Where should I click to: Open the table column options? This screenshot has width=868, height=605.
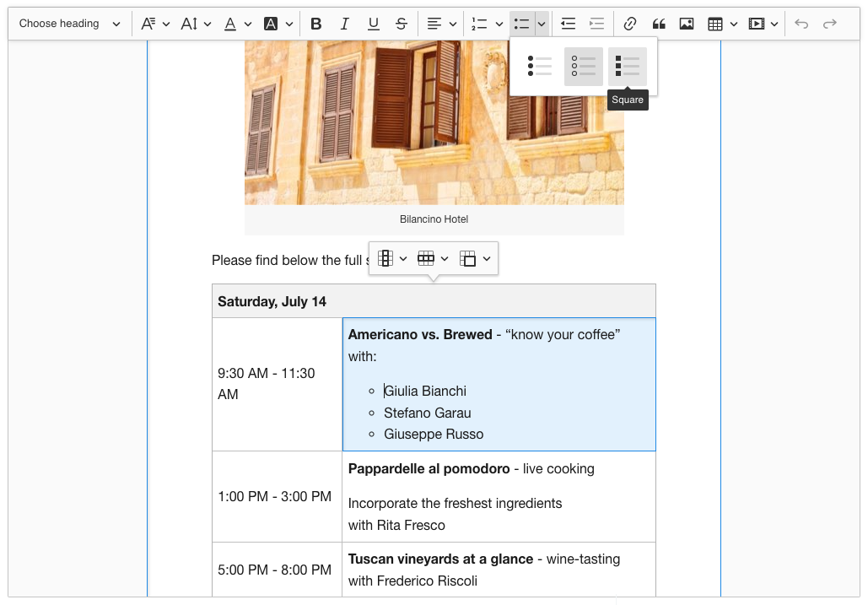(392, 258)
